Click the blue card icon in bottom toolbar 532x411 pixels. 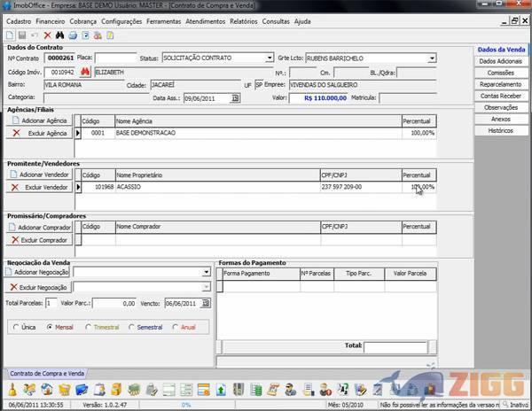pos(82,390)
